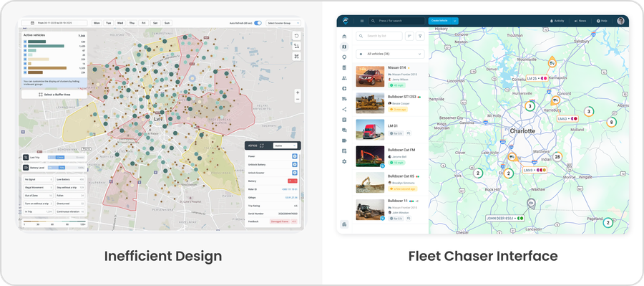Zoom out on the Lviv map with minus
This screenshot has width=644, height=286.
(x=298, y=99)
